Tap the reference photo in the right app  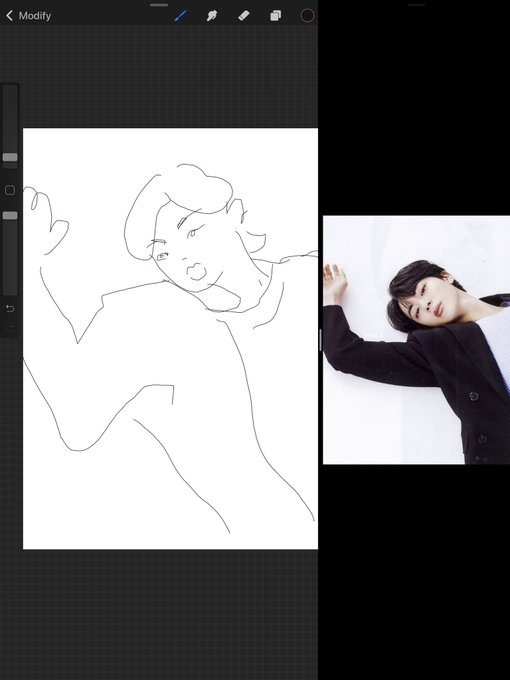[416, 340]
